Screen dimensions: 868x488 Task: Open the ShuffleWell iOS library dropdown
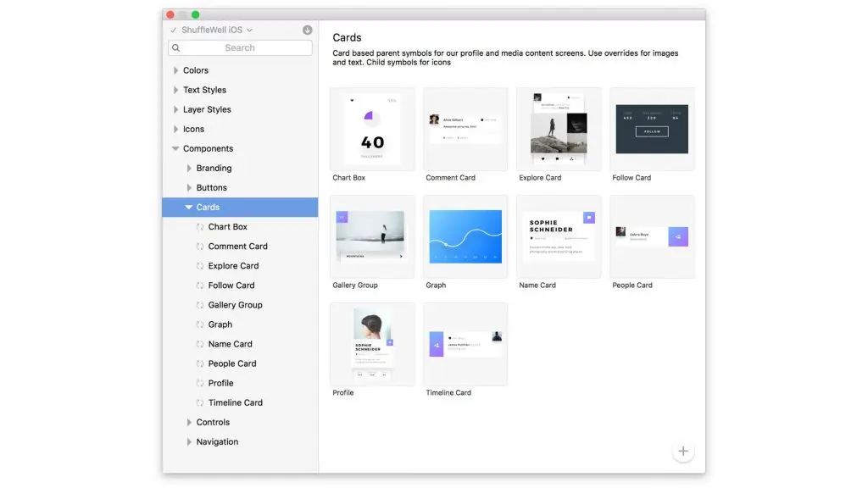(251, 29)
